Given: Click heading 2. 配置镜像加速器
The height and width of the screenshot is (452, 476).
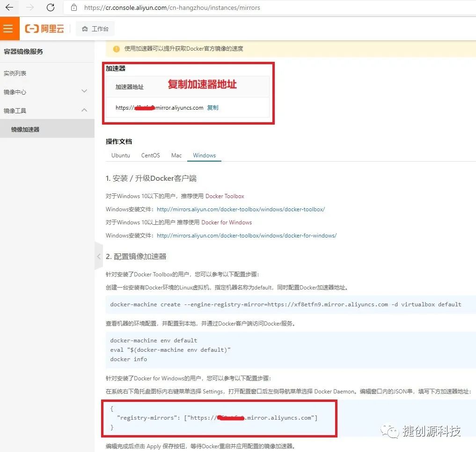Looking at the screenshot, I should [136, 256].
